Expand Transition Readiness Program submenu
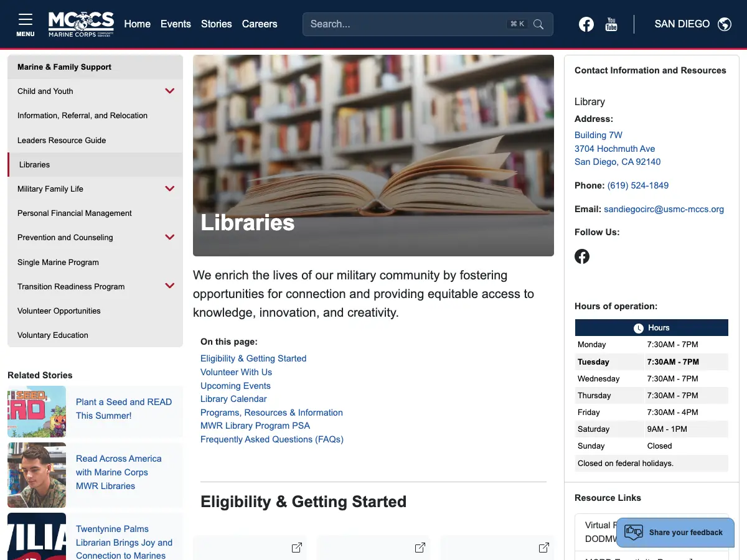The image size is (747, 560). (169, 286)
